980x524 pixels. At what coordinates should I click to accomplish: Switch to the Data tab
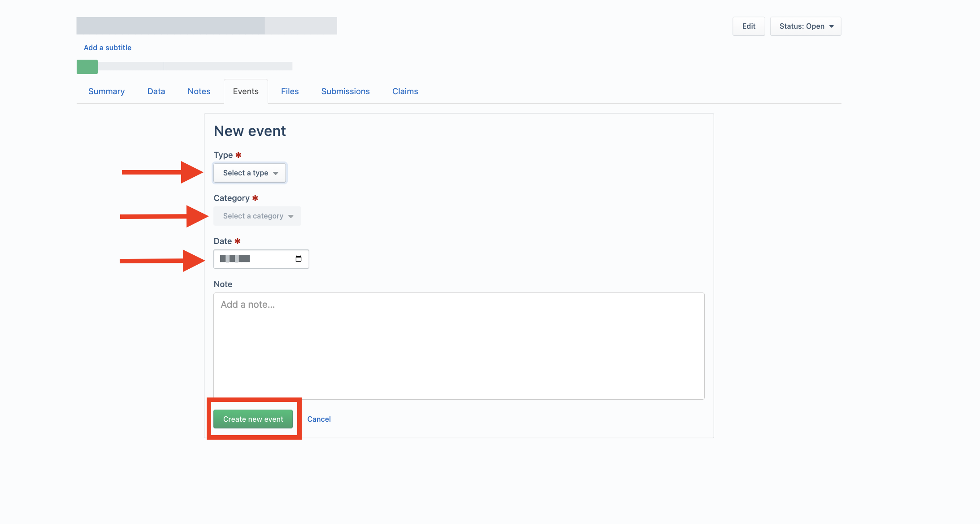pos(156,91)
